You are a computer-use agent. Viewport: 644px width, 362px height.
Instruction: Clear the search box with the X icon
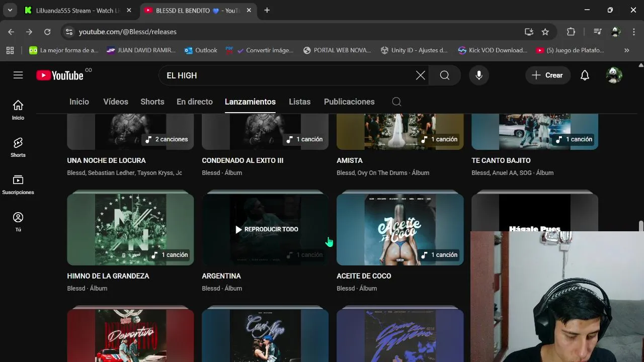click(x=421, y=75)
